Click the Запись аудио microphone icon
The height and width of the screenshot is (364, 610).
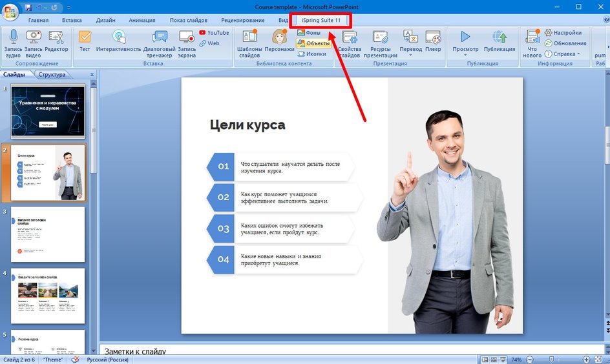13,37
